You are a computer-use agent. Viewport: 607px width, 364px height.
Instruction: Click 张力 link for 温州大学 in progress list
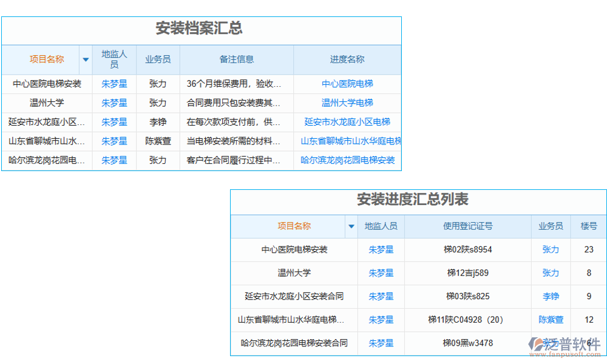pos(551,273)
